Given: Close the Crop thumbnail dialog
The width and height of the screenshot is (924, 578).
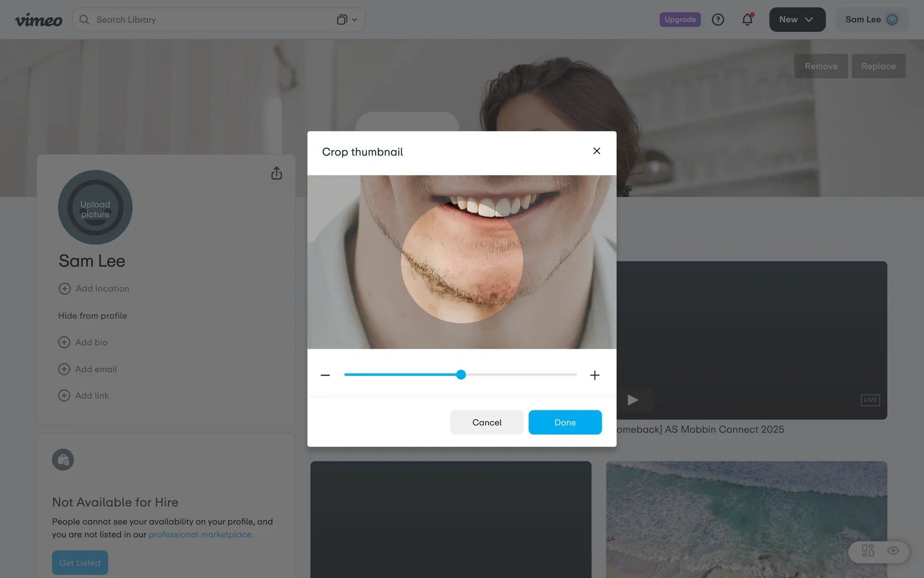Looking at the screenshot, I should click(597, 151).
